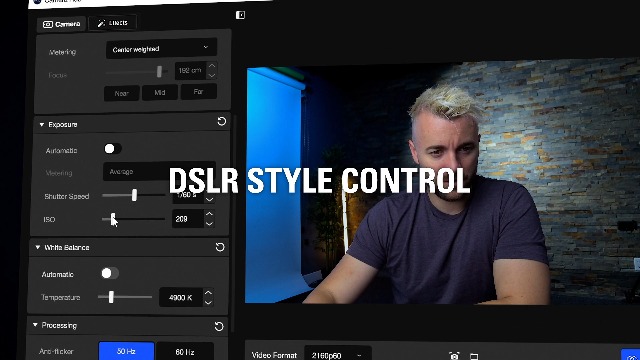
Task: Increase the ISO with up arrow
Action: (209, 214)
